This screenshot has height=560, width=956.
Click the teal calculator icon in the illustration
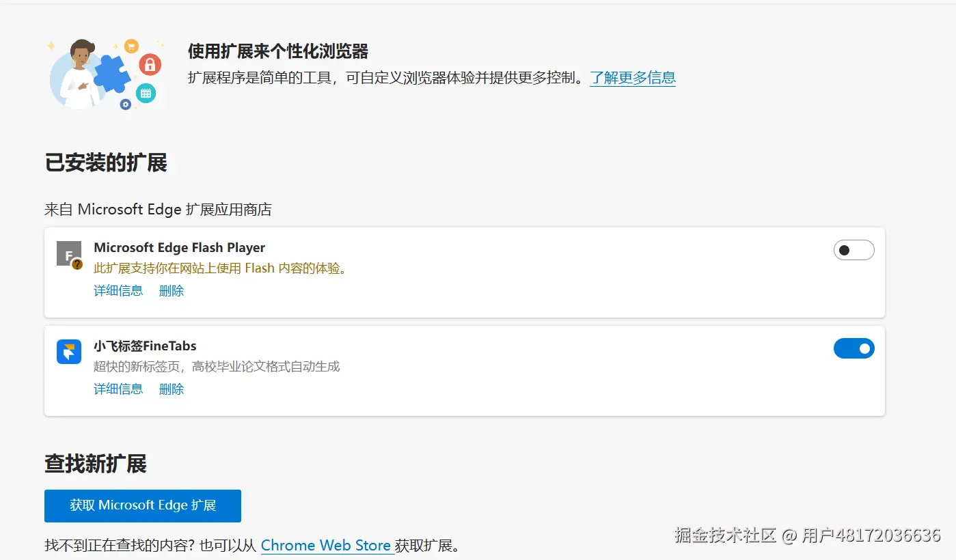144,93
